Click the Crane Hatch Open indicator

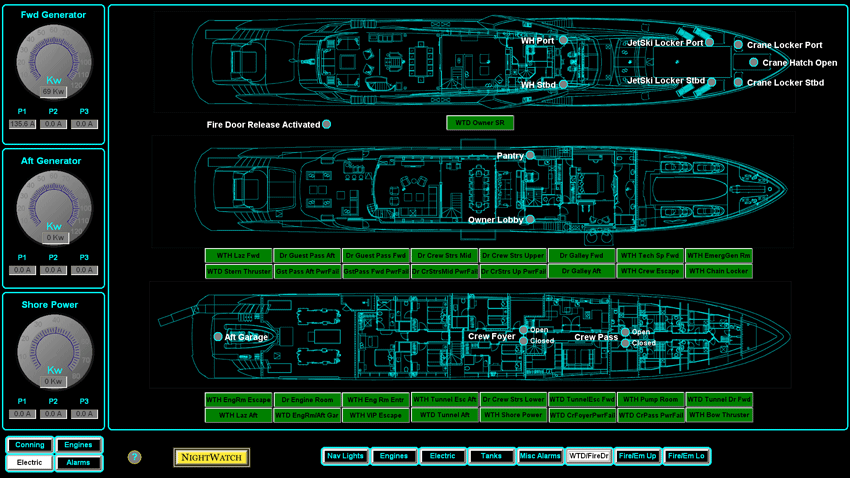coord(754,63)
